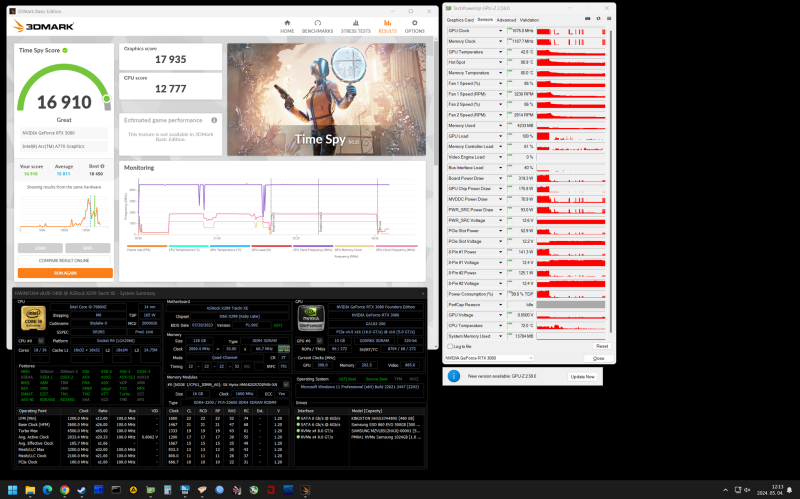This screenshot has width=800, height=499.
Task: Click the NVIDIA GeForce logo in HWiNFO
Action: click(x=311, y=318)
